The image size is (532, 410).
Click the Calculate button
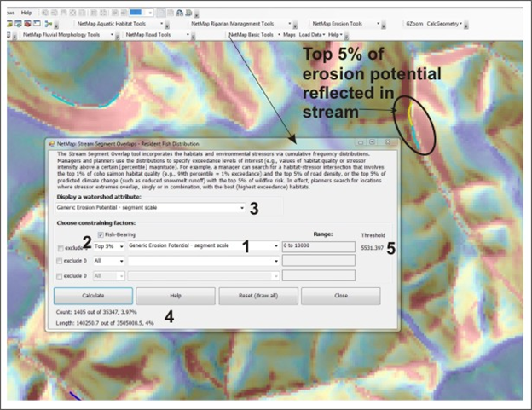[93, 296]
